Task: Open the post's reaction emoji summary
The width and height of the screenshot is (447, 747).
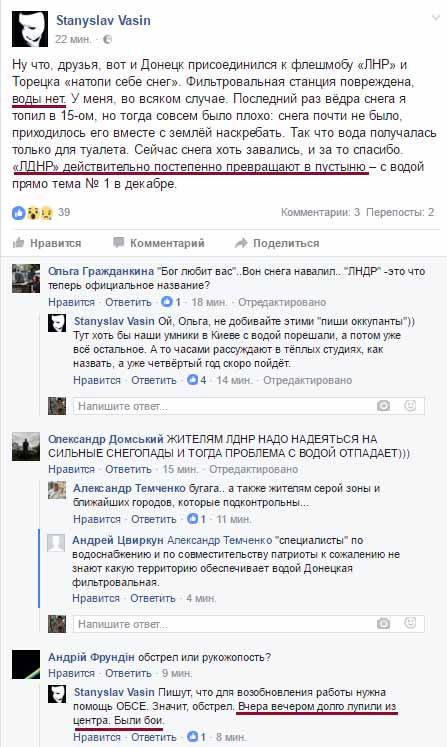Action: (32, 212)
